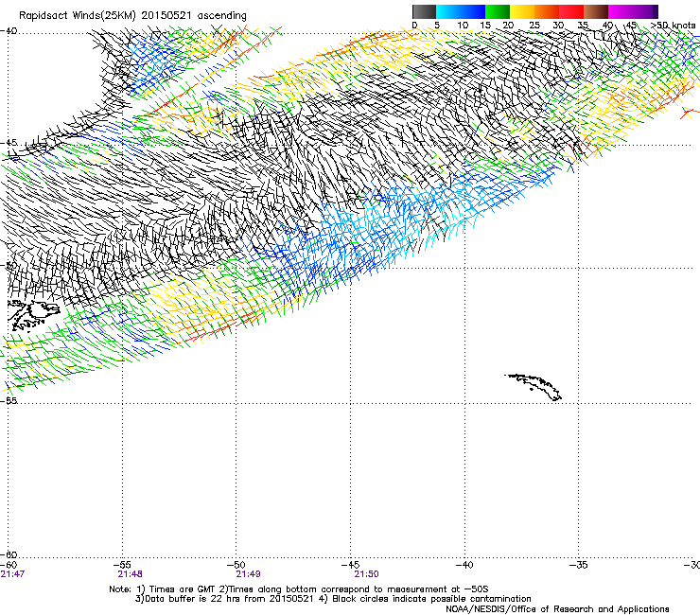Click the -55 latitude axis label
The height and width of the screenshot is (615, 700).
(x=9, y=400)
